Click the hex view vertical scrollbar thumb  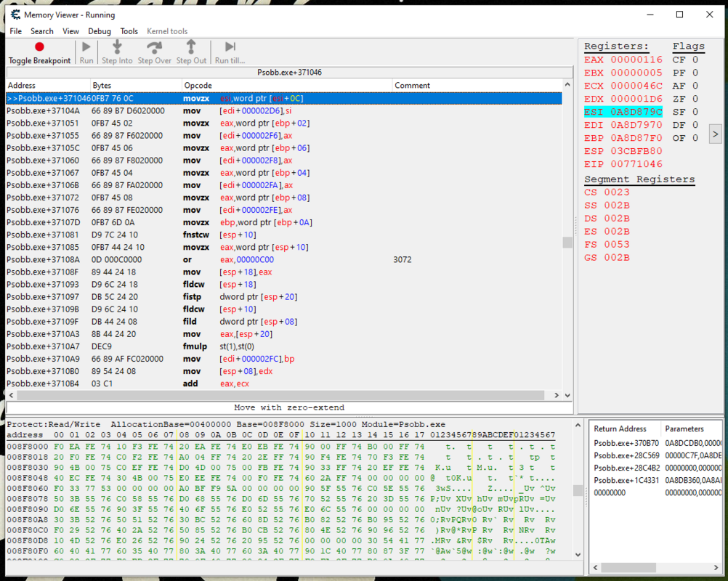(x=578, y=490)
